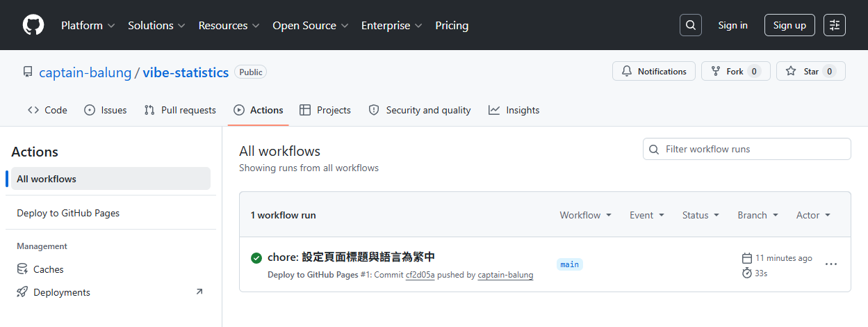Click the 1 workflow run text
This screenshot has width=868, height=327.
pyautogui.click(x=284, y=215)
